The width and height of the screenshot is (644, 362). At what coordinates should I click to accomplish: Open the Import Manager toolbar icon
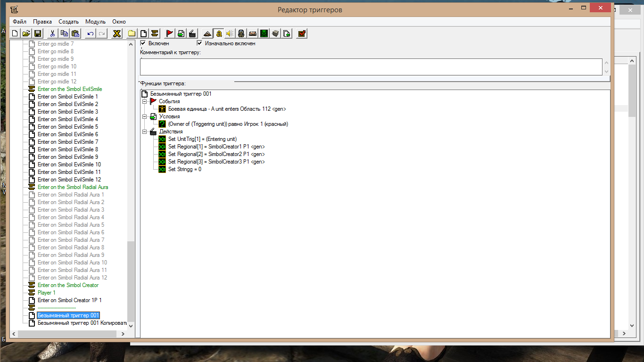(287, 33)
